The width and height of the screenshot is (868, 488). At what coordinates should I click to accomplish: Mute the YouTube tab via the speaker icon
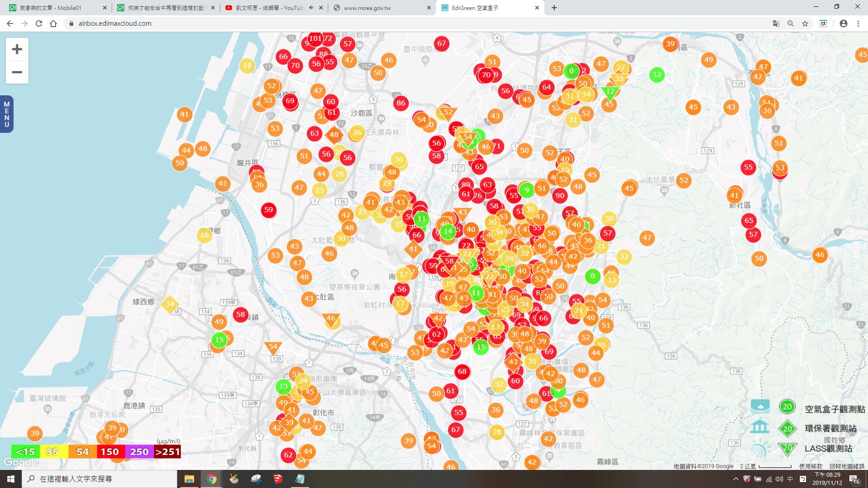point(311,8)
